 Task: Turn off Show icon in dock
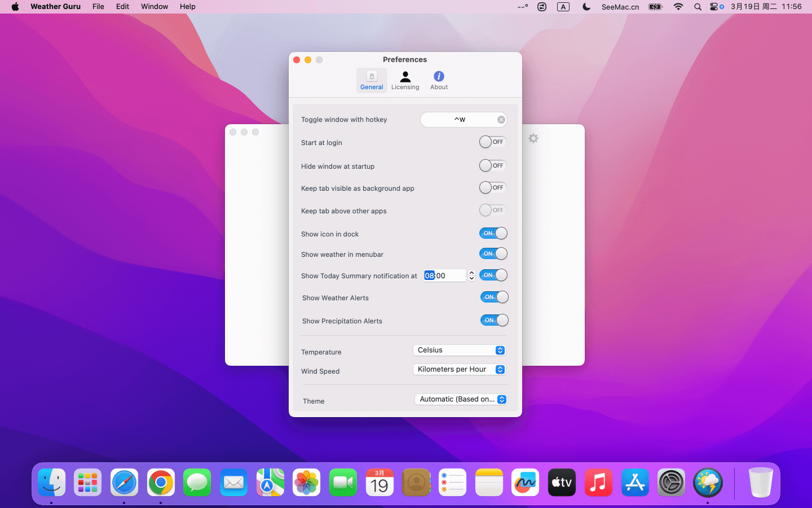tap(493, 234)
